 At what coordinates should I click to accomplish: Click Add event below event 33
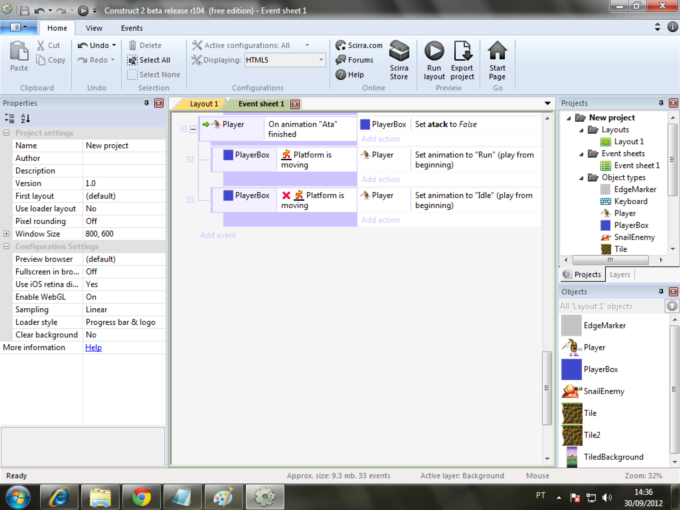[x=218, y=235]
